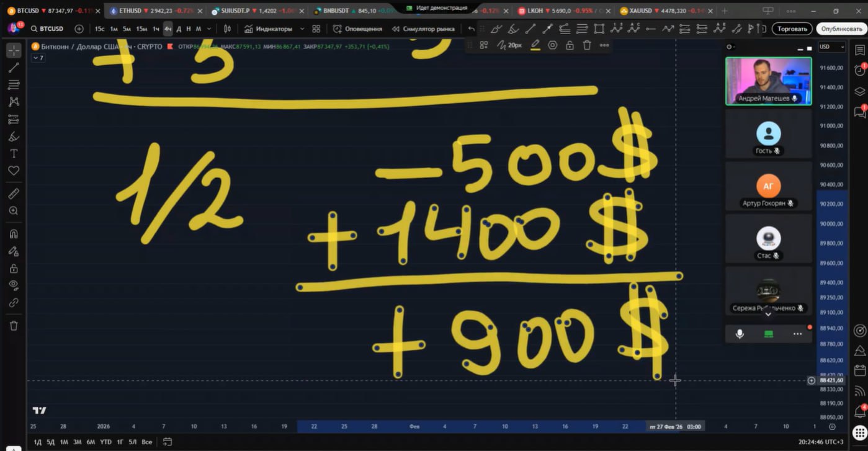
Task: Click the Опубликовать button
Action: [841, 29]
